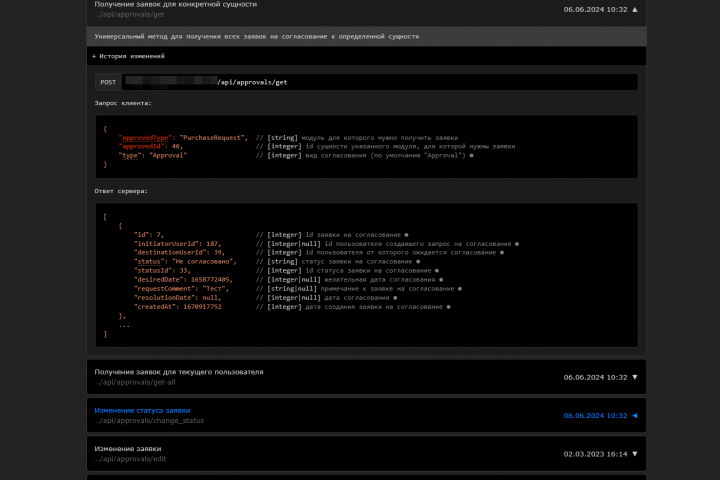Click the dot after type Approval comment

(472, 155)
